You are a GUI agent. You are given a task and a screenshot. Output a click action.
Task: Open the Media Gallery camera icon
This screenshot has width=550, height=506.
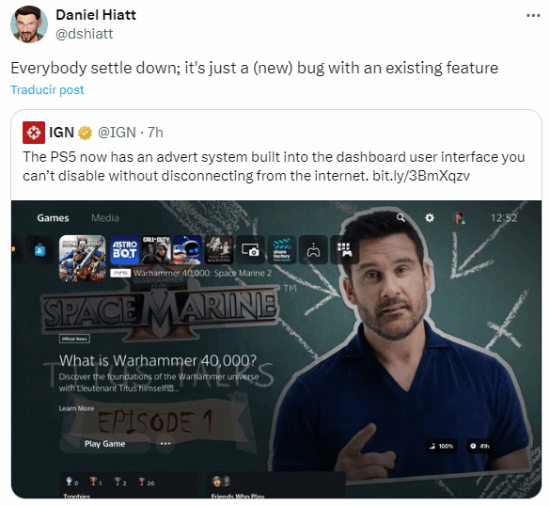250,250
